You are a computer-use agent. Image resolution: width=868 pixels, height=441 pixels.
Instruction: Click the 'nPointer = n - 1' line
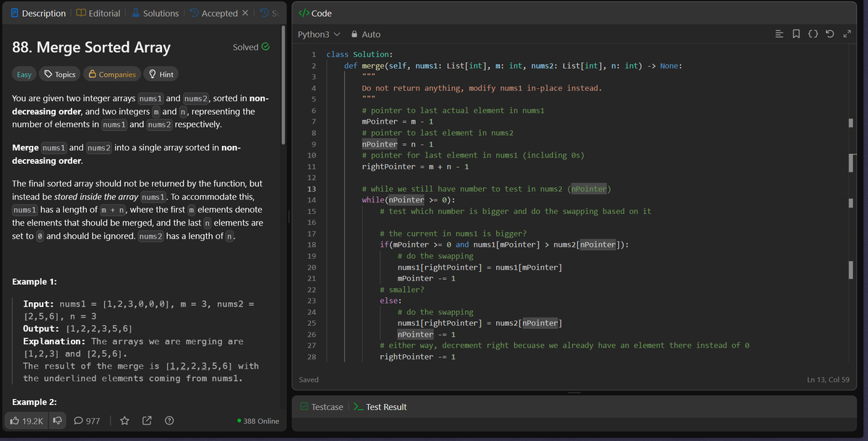[x=397, y=144]
